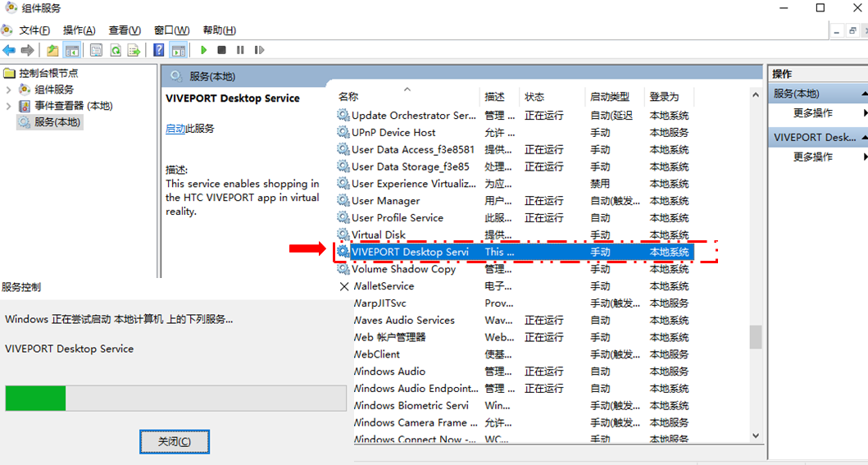Click the gear icon of Update Orchestrator service
Screen dimensions: 868x465
(343, 115)
